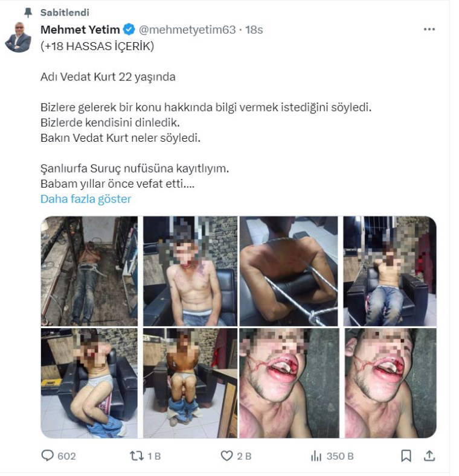Image resolution: width=459 pixels, height=476 pixels.
Task: Click the reply speech bubble icon
Action: point(48,455)
